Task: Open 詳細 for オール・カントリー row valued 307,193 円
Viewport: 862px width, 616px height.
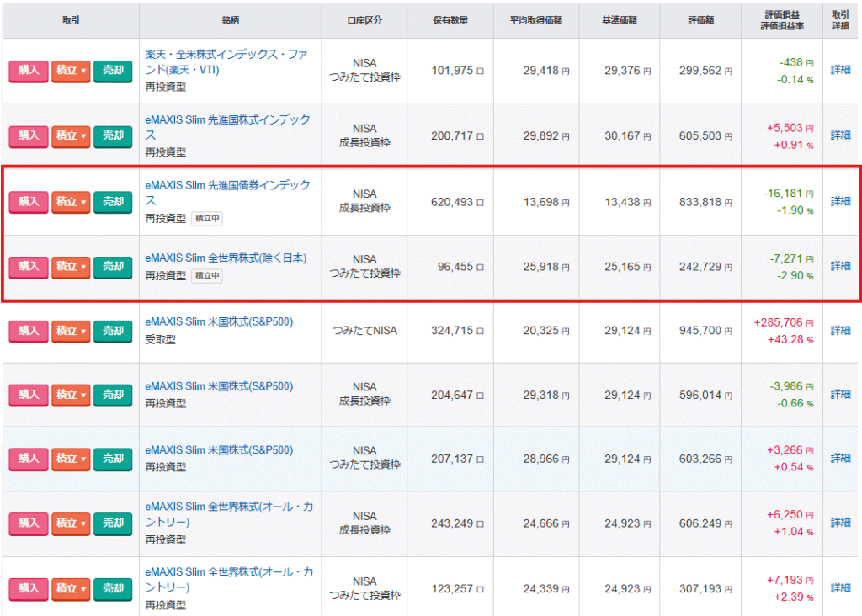Action: 840,587
